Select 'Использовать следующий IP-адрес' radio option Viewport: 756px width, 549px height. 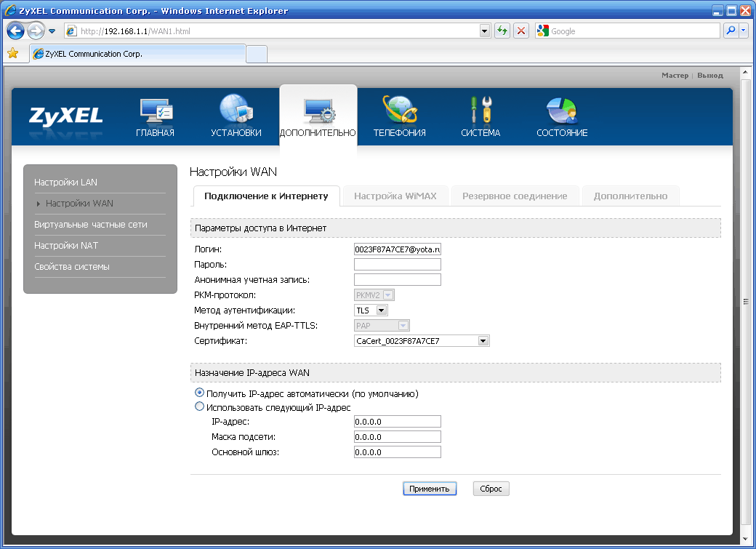199,406
